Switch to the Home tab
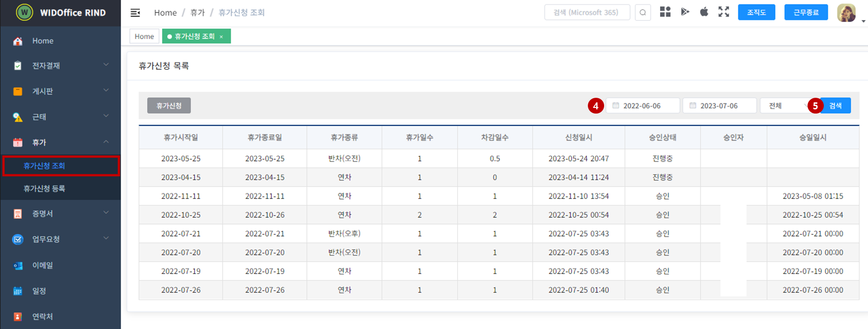Image resolution: width=868 pixels, height=329 pixels. tap(144, 36)
